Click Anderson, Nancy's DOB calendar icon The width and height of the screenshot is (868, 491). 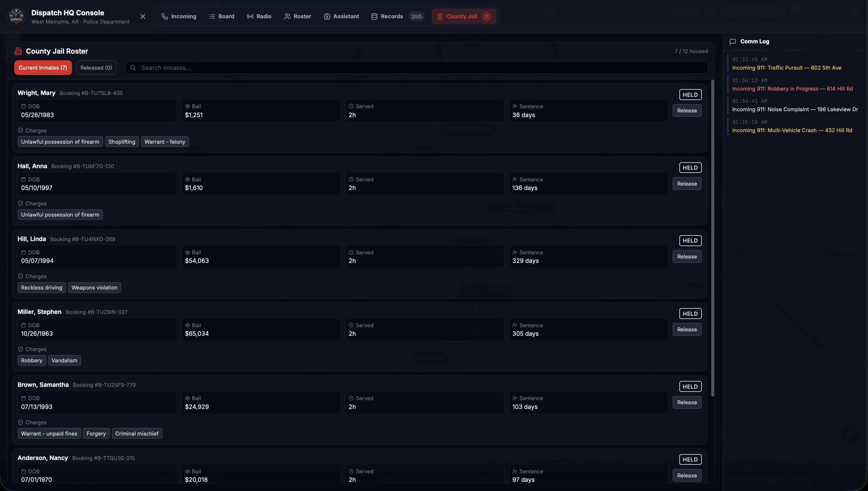click(x=23, y=471)
